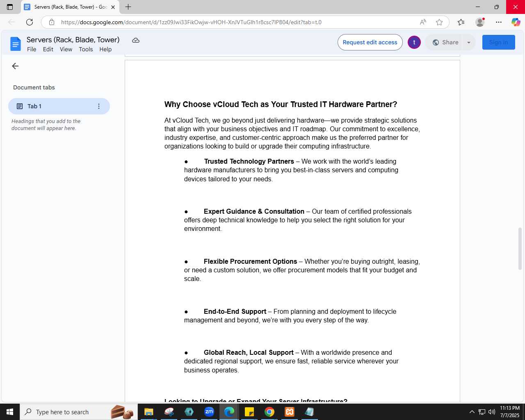Click the purple 't' user avatar
Screen dimensions: 525x420
point(414,42)
